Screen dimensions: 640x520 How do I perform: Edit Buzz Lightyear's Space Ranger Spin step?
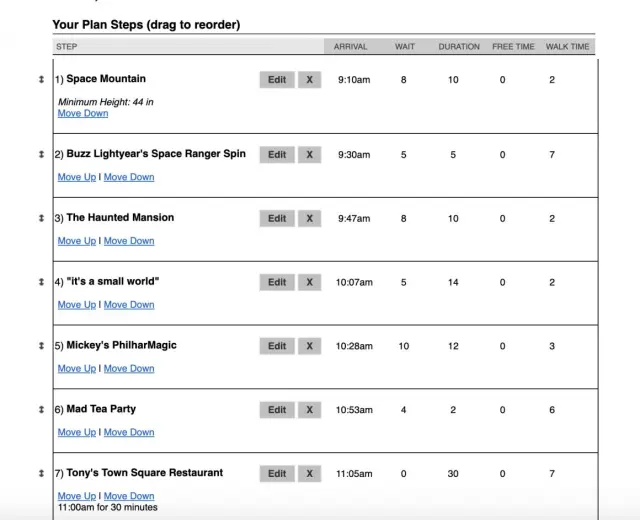277,155
